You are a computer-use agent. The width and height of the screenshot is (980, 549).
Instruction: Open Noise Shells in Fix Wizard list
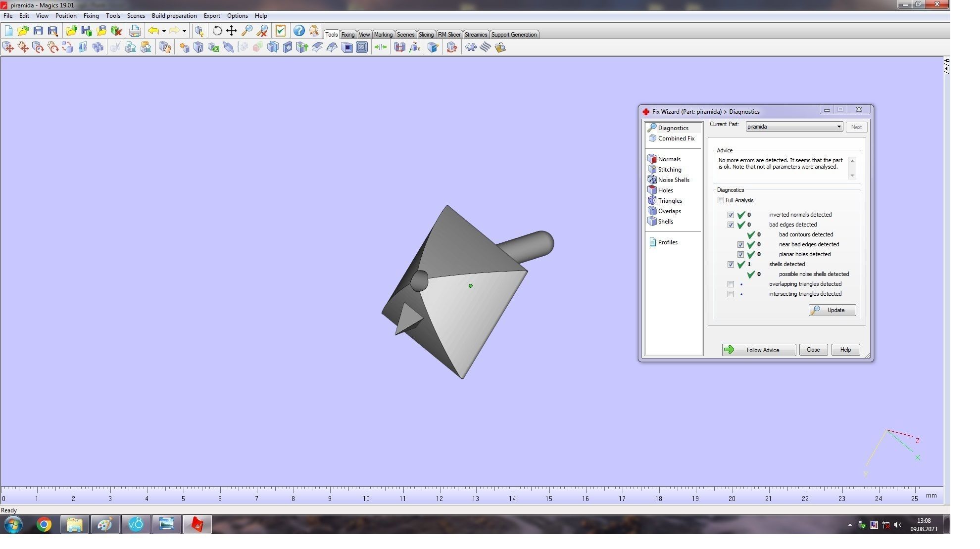[x=673, y=180]
